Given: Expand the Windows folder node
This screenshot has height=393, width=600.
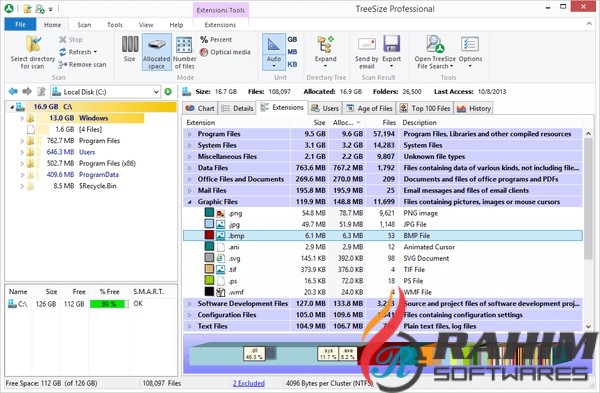Looking at the screenshot, I should tap(22, 118).
